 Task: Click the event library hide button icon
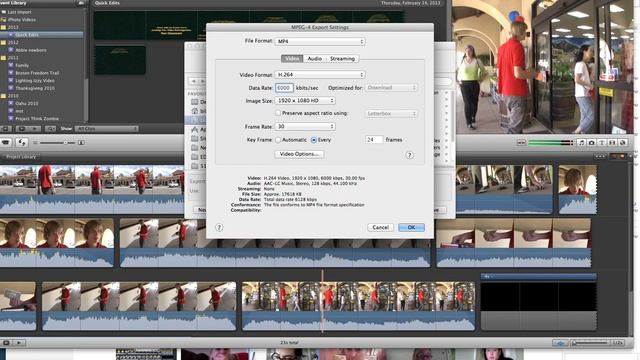pos(6,129)
